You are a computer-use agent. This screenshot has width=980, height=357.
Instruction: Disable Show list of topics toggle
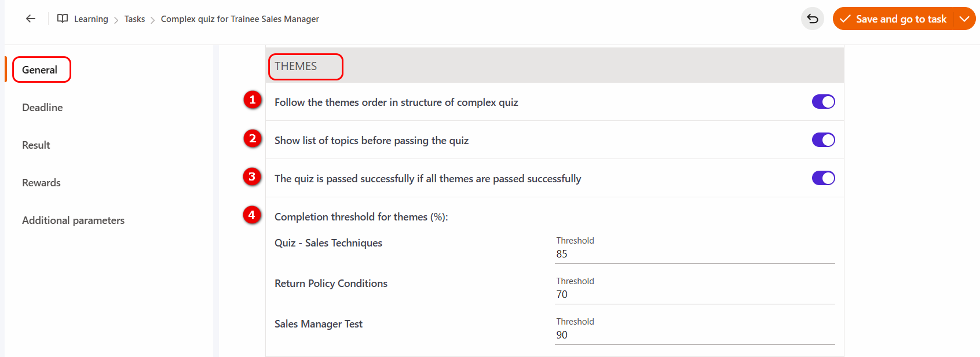click(x=823, y=140)
